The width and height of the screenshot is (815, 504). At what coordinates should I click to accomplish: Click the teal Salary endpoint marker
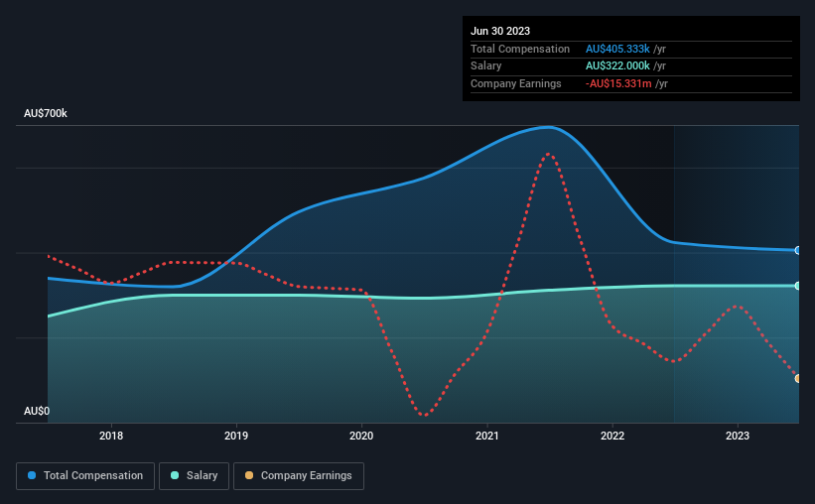click(x=798, y=286)
